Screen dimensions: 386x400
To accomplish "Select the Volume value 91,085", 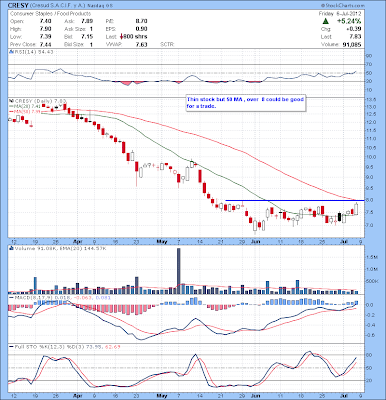I will [x=352, y=44].
